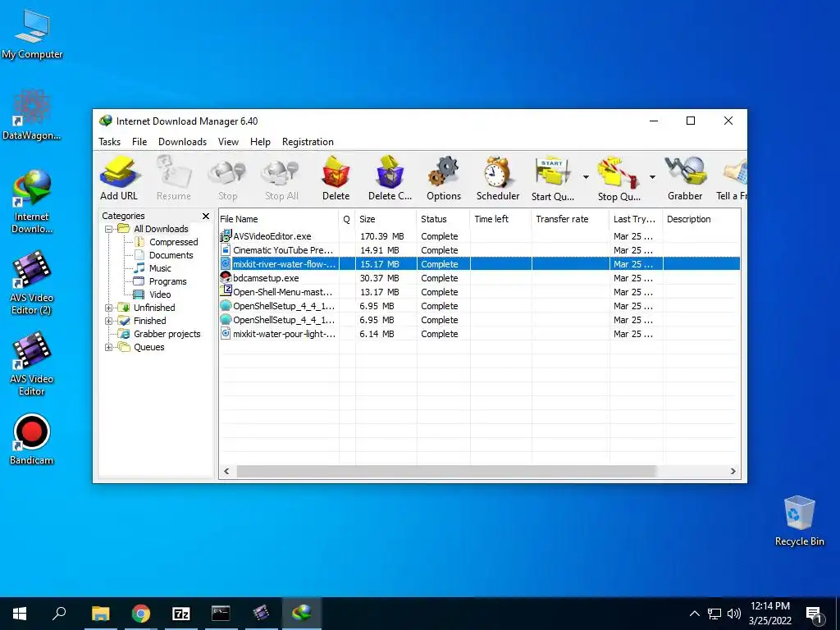Open the notification center icon

click(x=814, y=614)
